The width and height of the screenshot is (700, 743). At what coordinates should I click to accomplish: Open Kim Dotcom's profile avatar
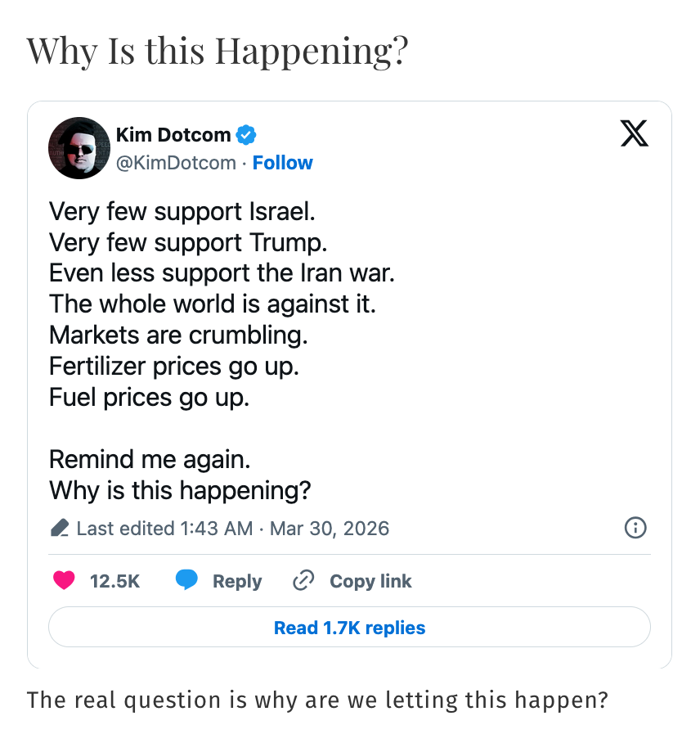click(x=79, y=148)
